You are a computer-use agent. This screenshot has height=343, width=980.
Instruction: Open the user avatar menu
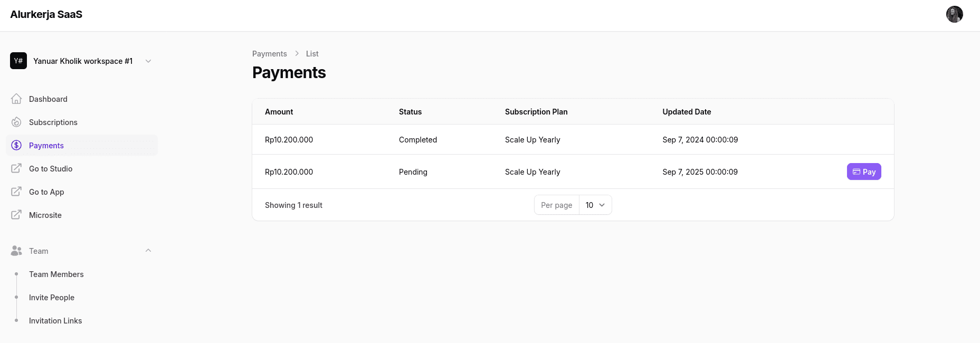pos(954,14)
